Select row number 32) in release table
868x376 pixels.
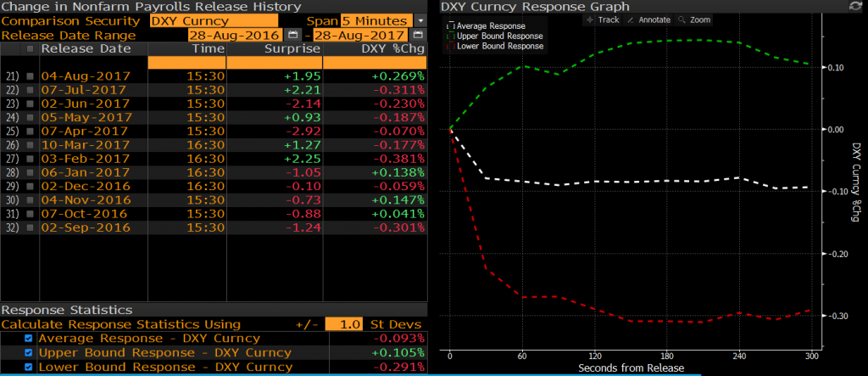click(12, 227)
